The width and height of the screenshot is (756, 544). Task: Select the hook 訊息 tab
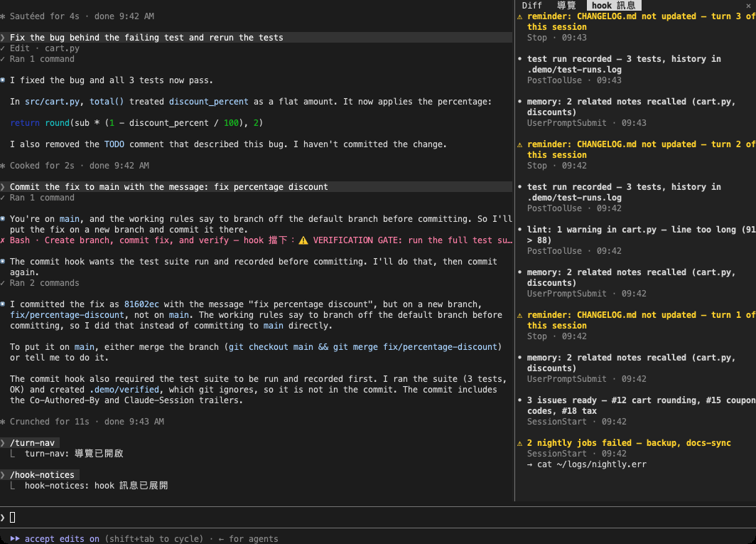pos(613,5)
